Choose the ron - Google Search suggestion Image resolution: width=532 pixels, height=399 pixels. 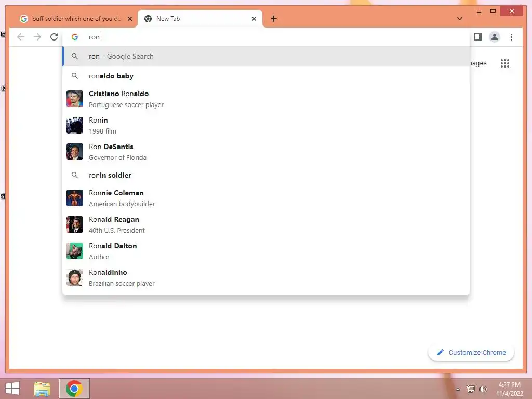pyautogui.click(x=266, y=56)
